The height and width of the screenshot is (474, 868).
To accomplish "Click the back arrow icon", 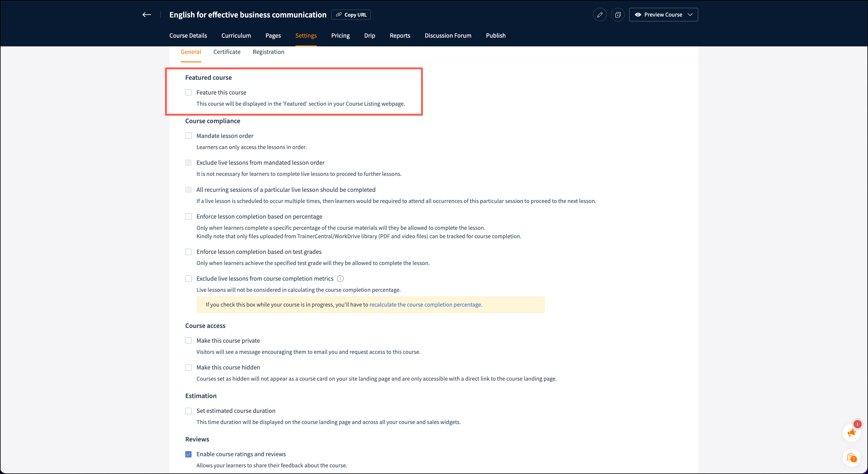I will point(147,14).
